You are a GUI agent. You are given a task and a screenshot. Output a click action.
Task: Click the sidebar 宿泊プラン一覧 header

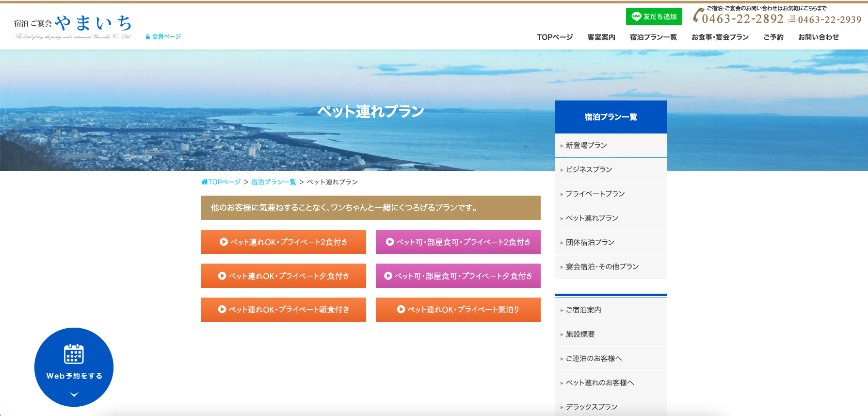tap(611, 117)
